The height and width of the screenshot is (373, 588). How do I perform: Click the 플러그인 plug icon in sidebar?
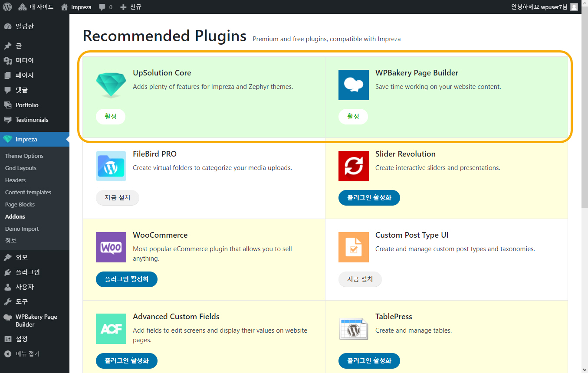8,272
